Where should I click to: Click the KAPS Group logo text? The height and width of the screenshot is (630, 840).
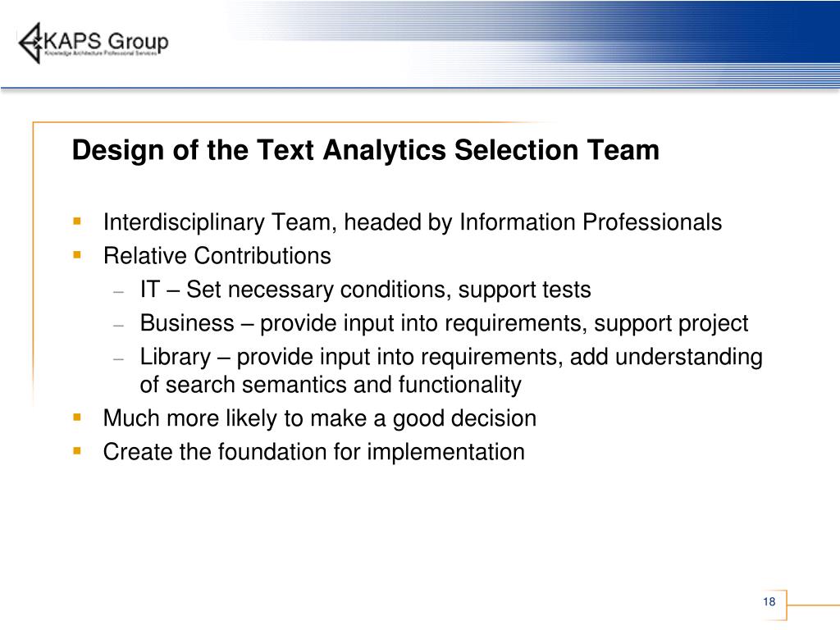[x=106, y=41]
